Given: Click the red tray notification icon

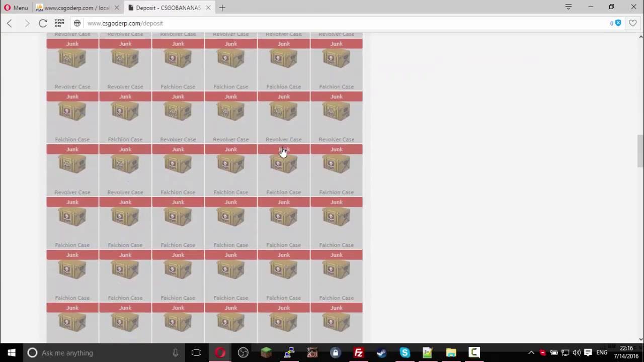Looking at the screenshot, I should [542, 352].
